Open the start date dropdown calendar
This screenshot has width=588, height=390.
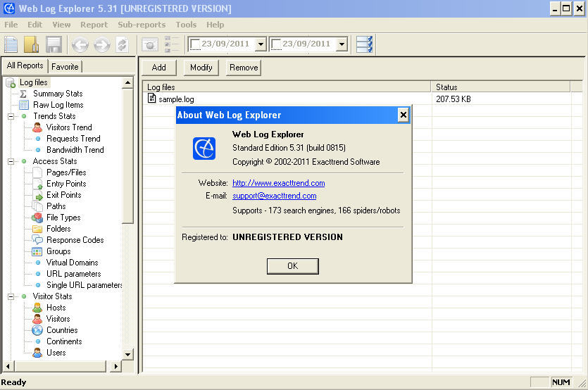click(261, 44)
